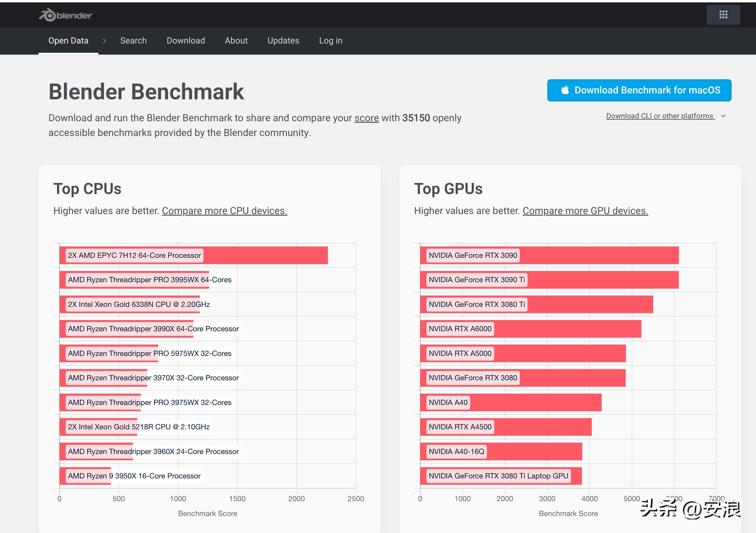The width and height of the screenshot is (756, 533).
Task: Click the 2X AMD EPYC 7H12 bar
Action: click(194, 255)
